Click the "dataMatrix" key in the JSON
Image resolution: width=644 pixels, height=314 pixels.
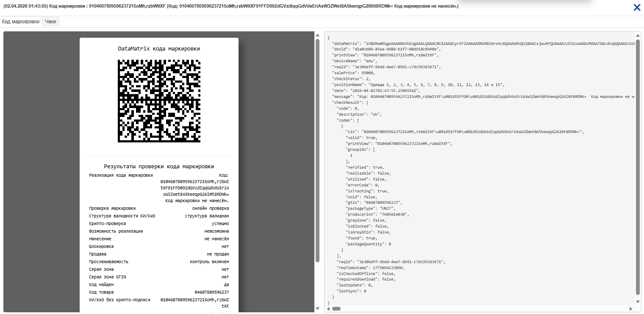click(346, 43)
